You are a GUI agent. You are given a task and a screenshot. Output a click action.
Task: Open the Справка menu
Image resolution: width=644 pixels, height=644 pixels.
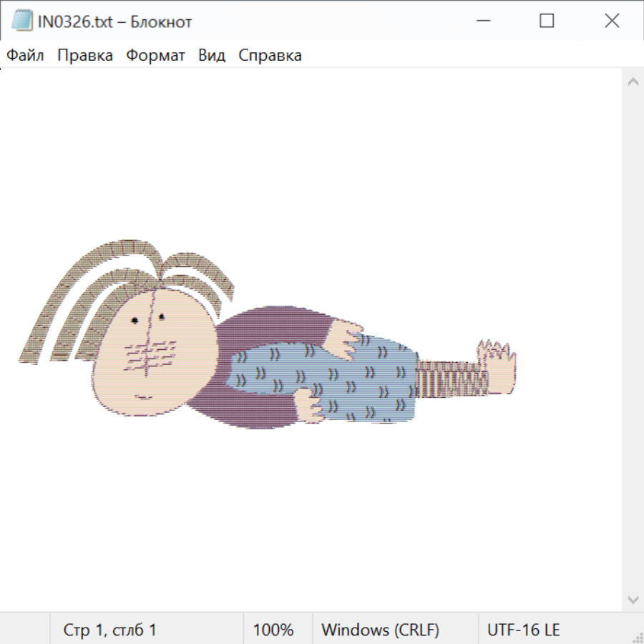point(270,56)
